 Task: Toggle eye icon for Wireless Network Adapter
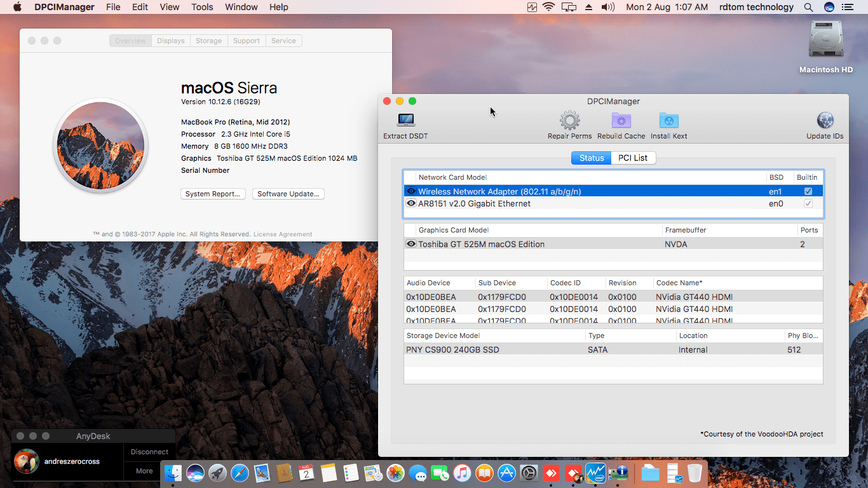pyautogui.click(x=411, y=191)
